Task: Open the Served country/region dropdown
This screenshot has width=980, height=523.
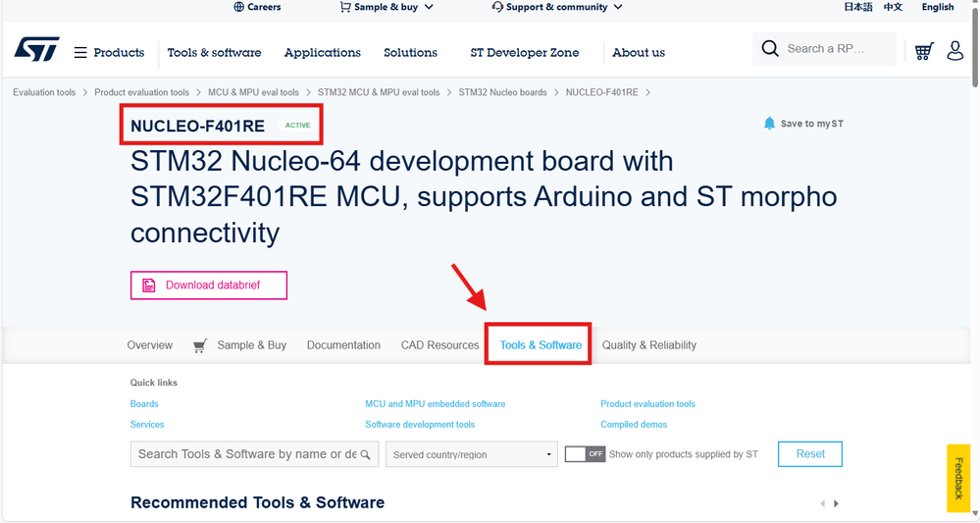Action: tap(472, 454)
